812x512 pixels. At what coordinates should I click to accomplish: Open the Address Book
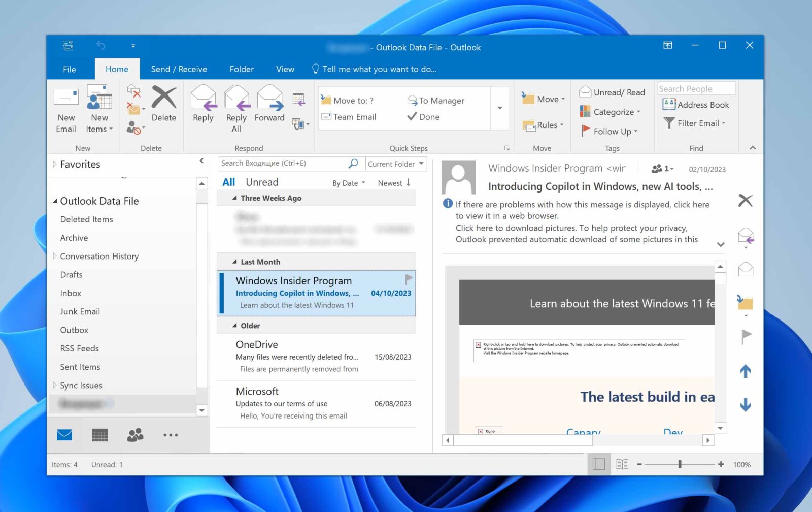[x=697, y=105]
